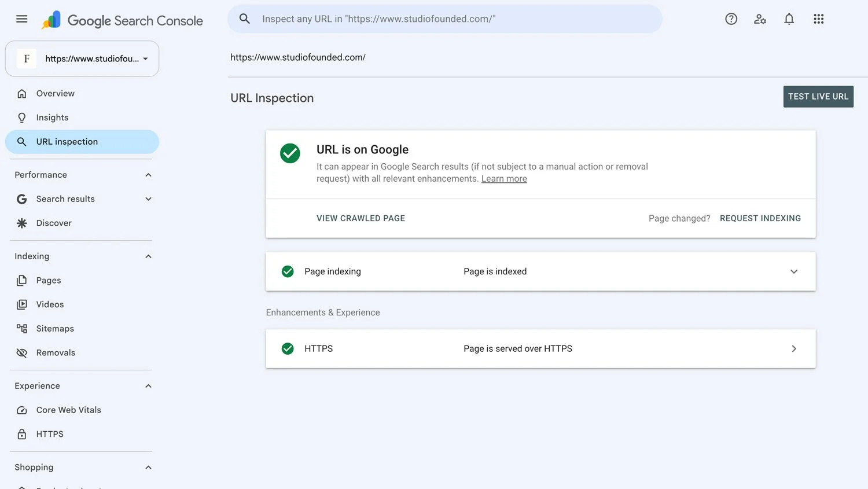Image resolution: width=868 pixels, height=489 pixels.
Task: Click the search magnifier icon in the URL bar
Action: click(245, 19)
